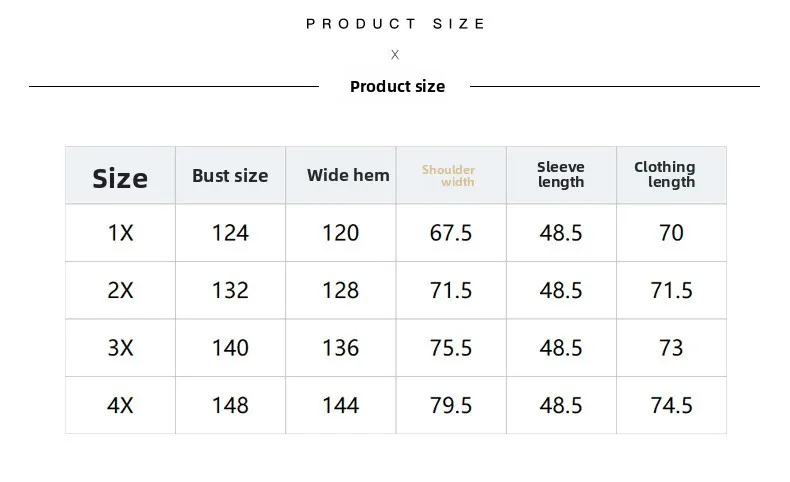Select the 'Bust size' column header
The width and height of the screenshot is (790, 482).
tap(230, 176)
